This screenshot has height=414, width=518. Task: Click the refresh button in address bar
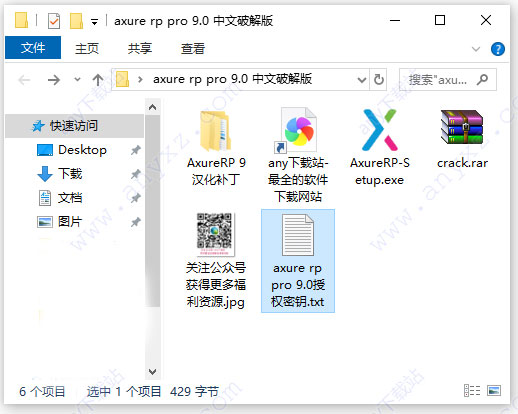click(x=378, y=80)
